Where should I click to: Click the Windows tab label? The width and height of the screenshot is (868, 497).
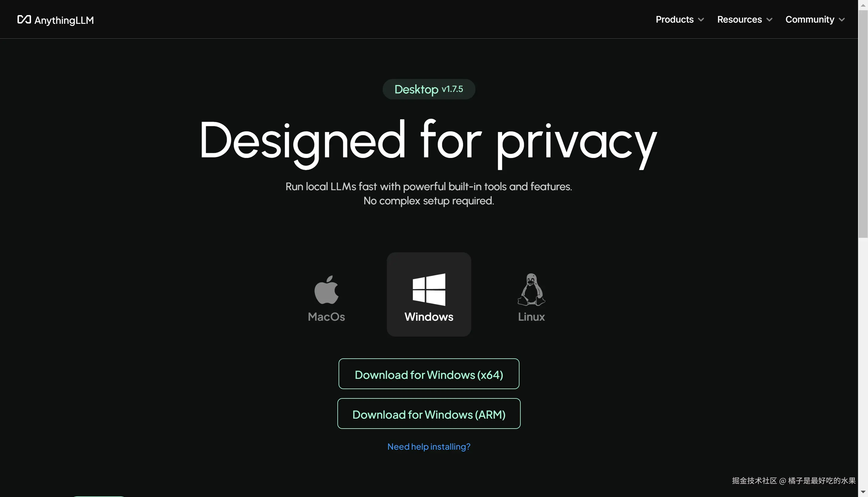(x=429, y=317)
